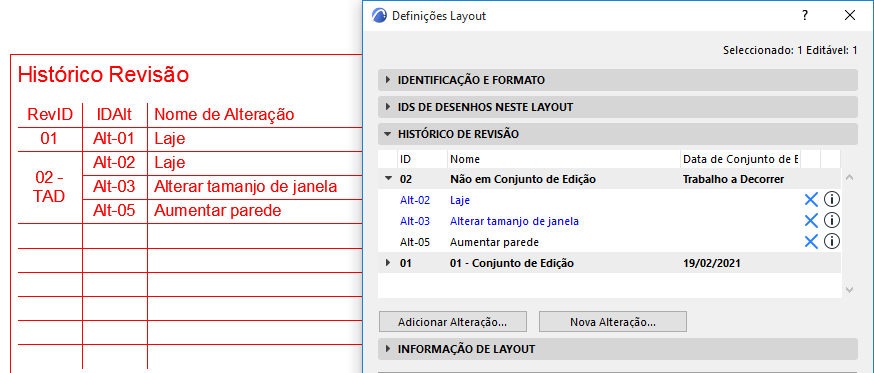The width and height of the screenshot is (874, 373).
Task: Collapse the Histórico de Revisão section
Action: (618, 134)
